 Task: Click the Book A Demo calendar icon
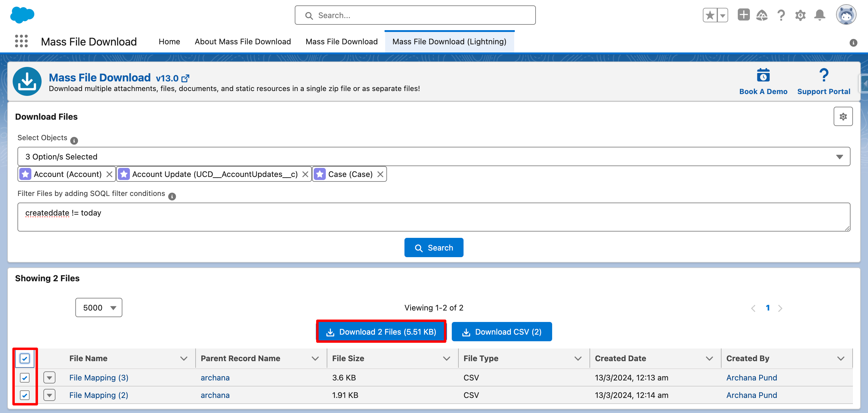click(763, 76)
